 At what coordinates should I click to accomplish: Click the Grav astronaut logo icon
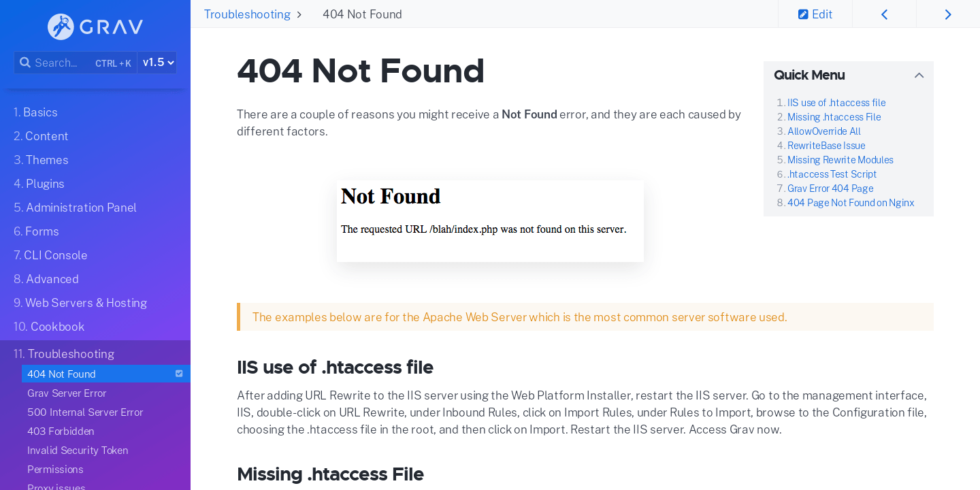(61, 27)
